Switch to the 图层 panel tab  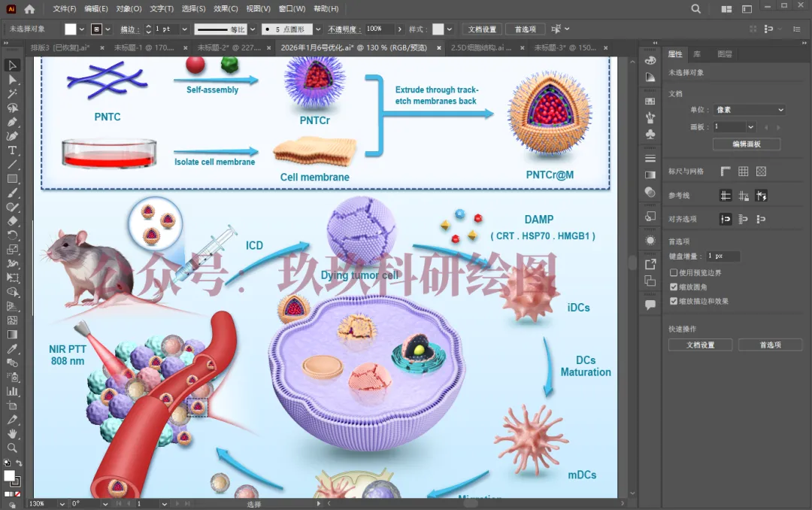pos(724,54)
